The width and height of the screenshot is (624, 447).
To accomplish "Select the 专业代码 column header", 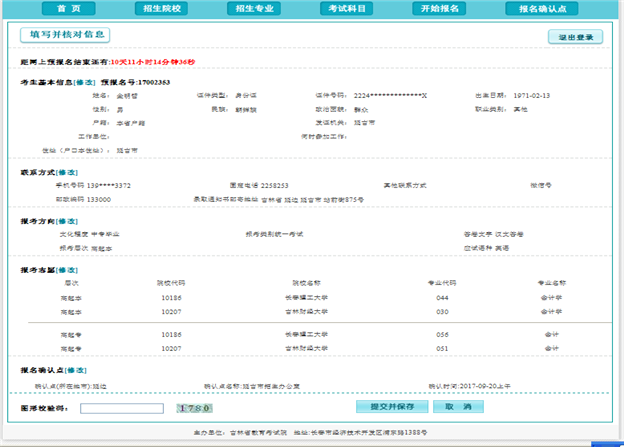I will tap(442, 283).
